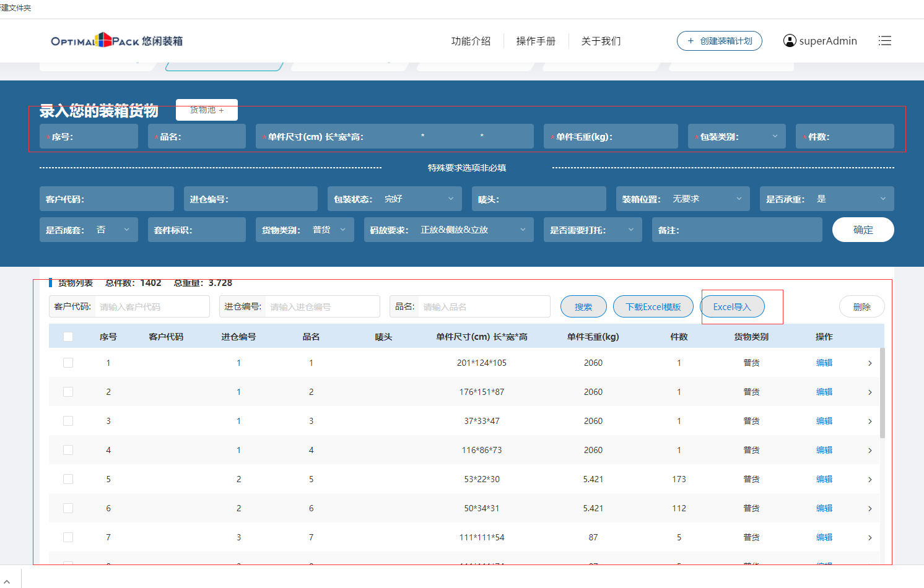Click 请输入客户代码 search filter field
Screen dimensions: 924x588
pos(152,306)
